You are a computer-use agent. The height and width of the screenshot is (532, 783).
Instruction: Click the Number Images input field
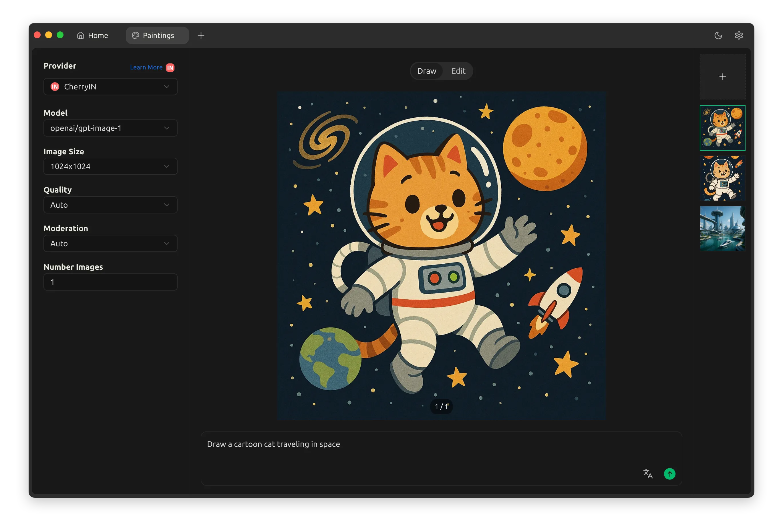[x=110, y=282]
